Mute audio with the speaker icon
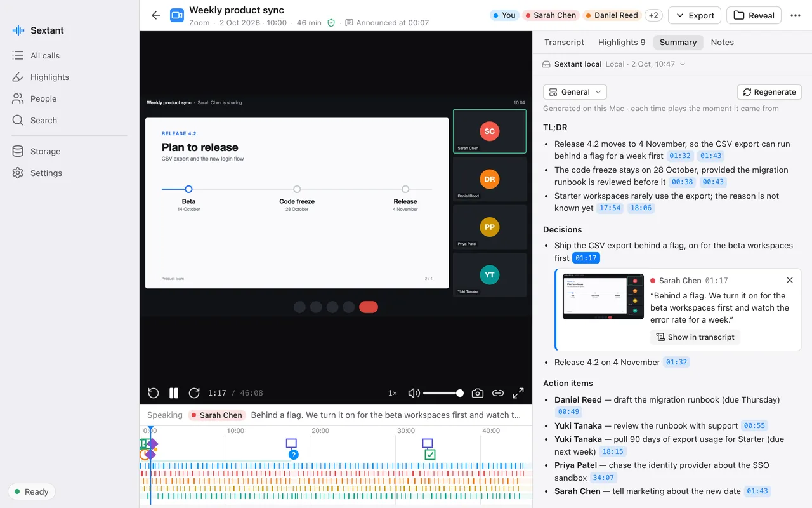Viewport: 812px width, 508px height. [414, 393]
